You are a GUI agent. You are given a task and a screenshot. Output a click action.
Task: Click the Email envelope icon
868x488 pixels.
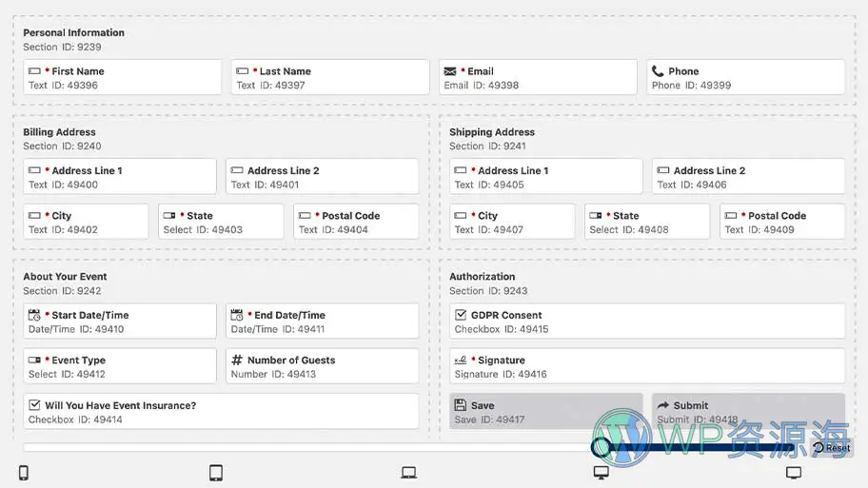450,71
